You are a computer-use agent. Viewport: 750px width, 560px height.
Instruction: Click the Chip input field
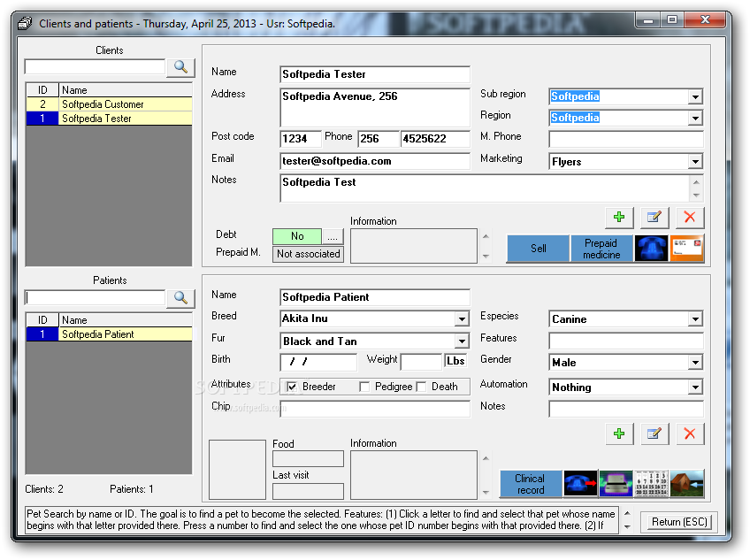pos(374,409)
